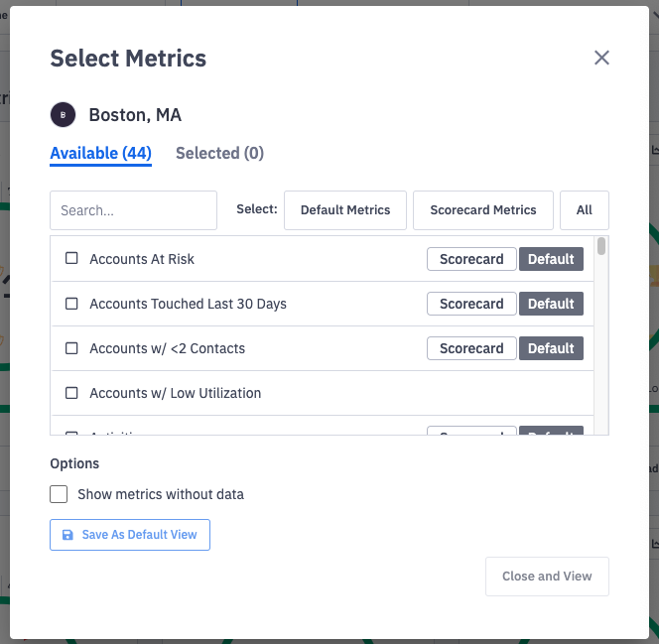Click Default tag on Accounts At Risk
The image size is (659, 644).
pyautogui.click(x=551, y=259)
